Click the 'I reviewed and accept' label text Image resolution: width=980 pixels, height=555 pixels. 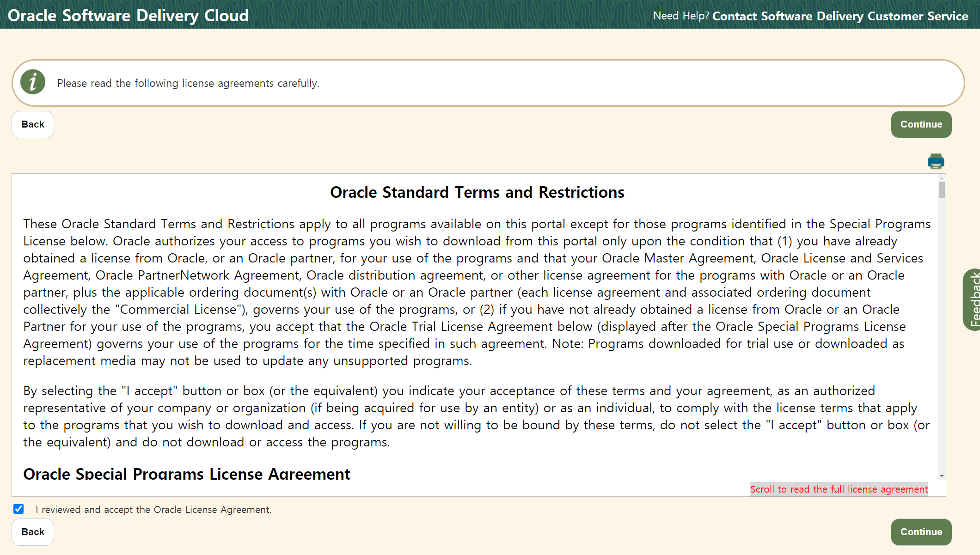153,509
